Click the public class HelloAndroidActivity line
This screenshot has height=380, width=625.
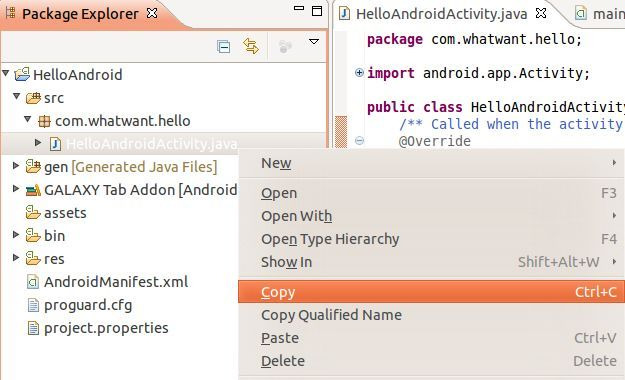[495, 107]
